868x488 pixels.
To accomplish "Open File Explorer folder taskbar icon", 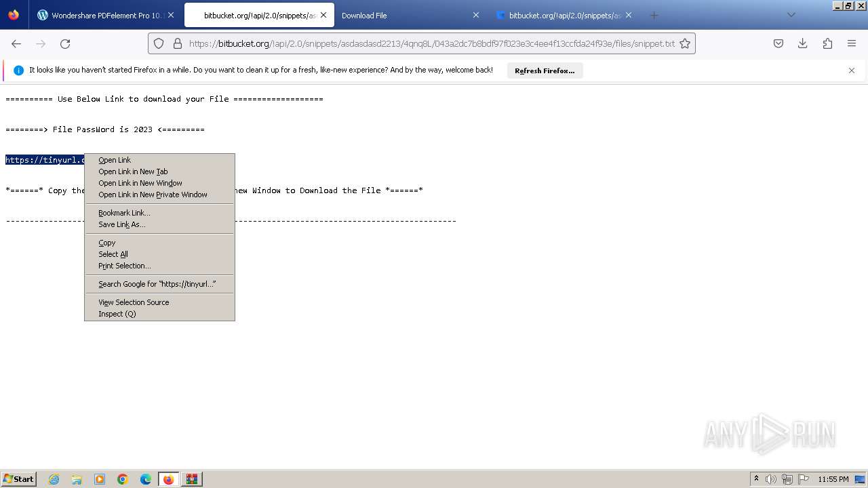I will tap(77, 479).
